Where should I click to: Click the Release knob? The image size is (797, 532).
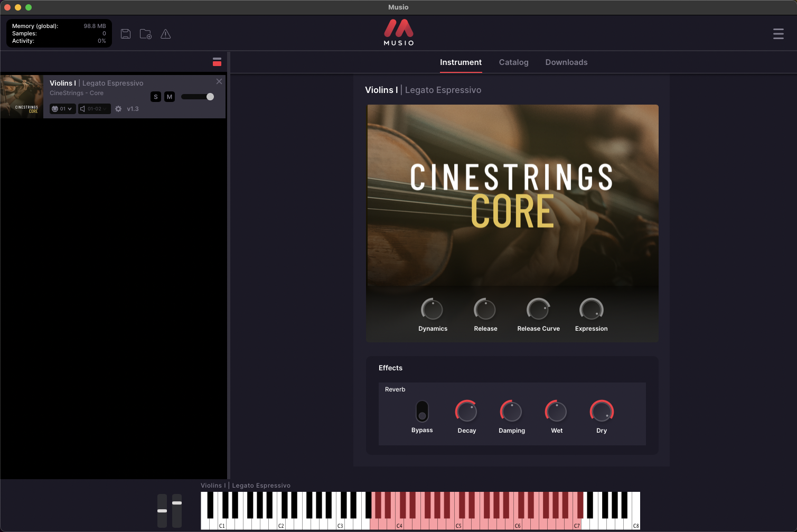(485, 309)
